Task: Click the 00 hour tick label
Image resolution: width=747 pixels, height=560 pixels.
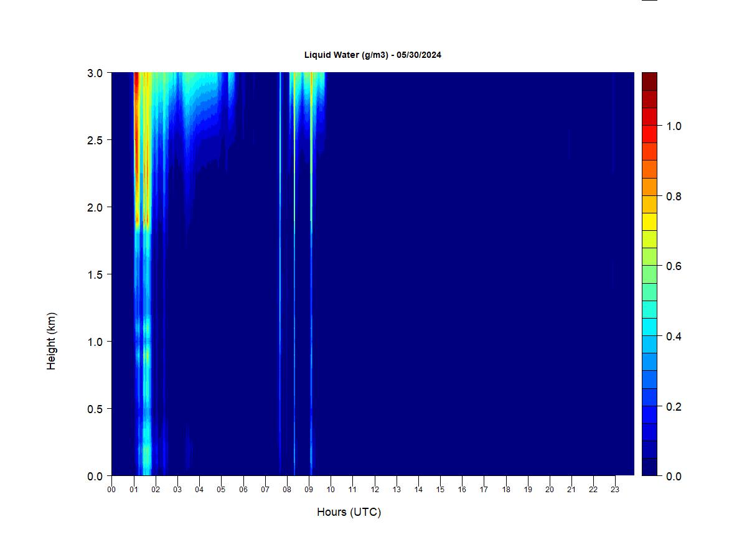Action: pyautogui.click(x=111, y=490)
